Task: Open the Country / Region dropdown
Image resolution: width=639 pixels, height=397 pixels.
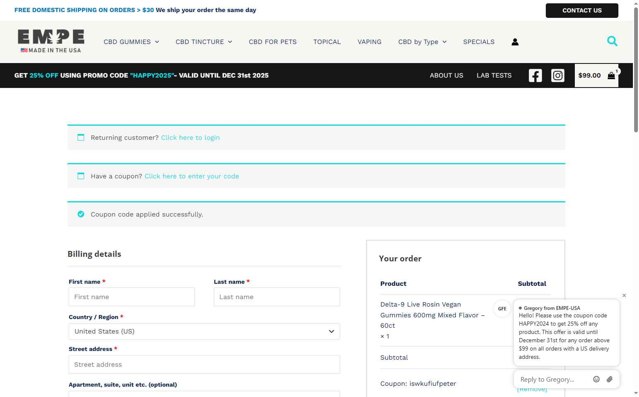Action: point(204,331)
